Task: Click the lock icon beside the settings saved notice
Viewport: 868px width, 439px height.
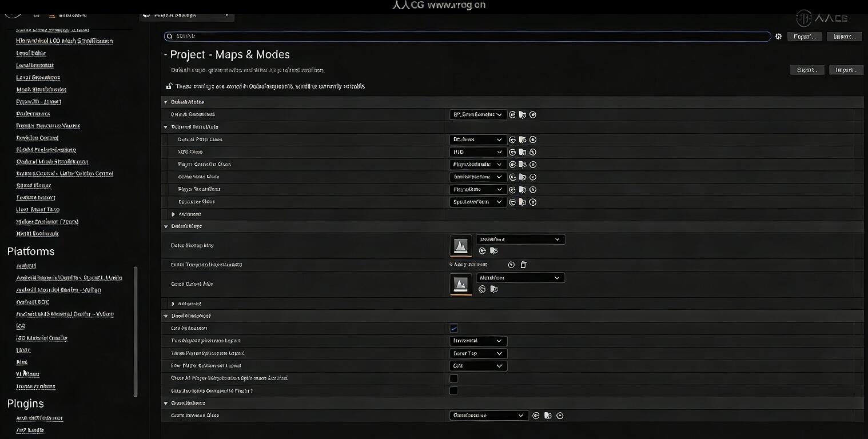Action: [169, 86]
